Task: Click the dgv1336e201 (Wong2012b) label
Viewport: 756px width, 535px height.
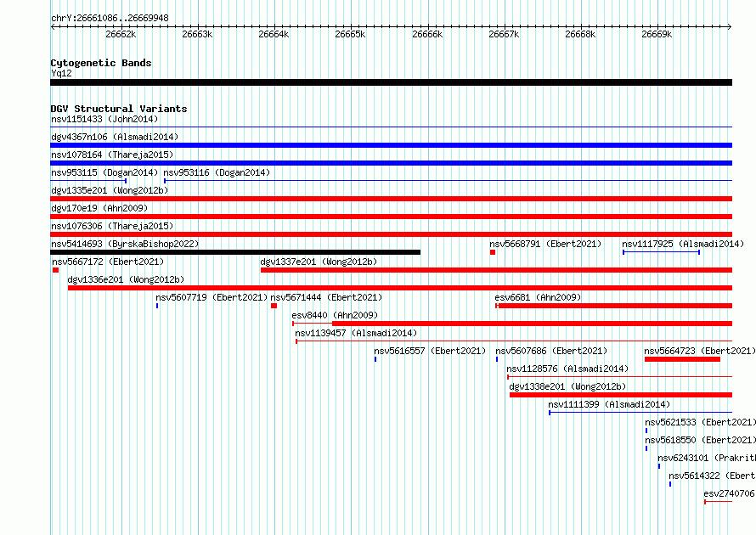Action: pyautogui.click(x=126, y=279)
